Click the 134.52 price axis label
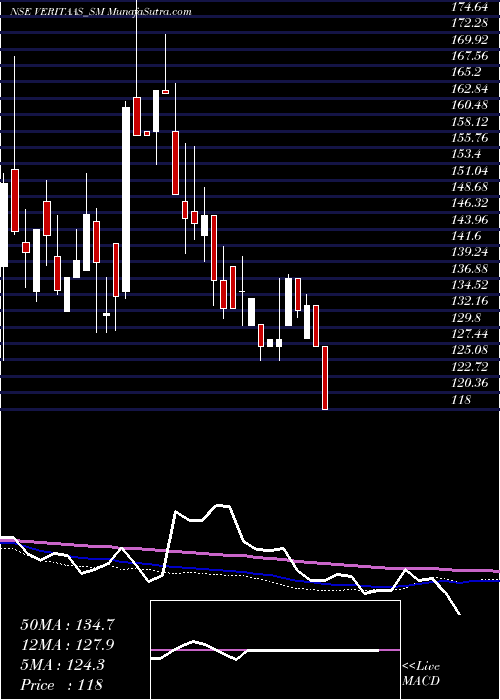The image size is (500, 700). point(468,285)
